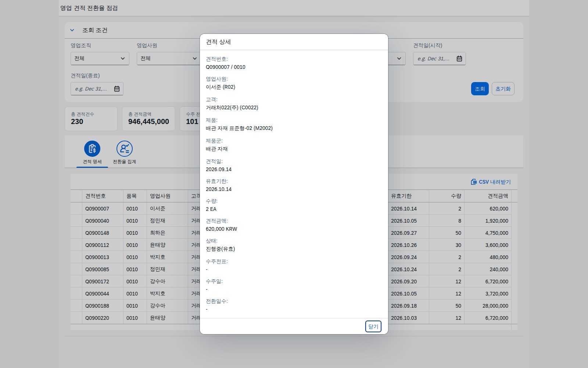
Task: Click 거래처022(주) (C0022) in dialog
Action: pyautogui.click(x=232, y=107)
